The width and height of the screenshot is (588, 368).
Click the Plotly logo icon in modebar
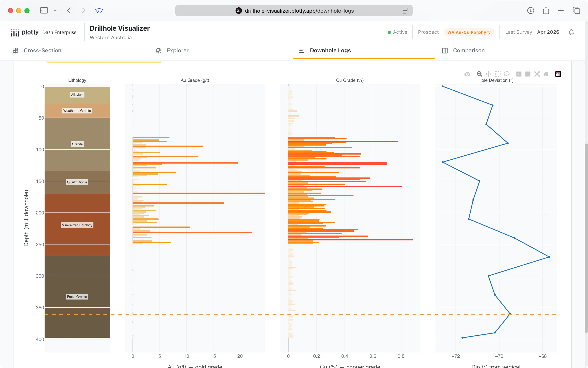(x=558, y=74)
